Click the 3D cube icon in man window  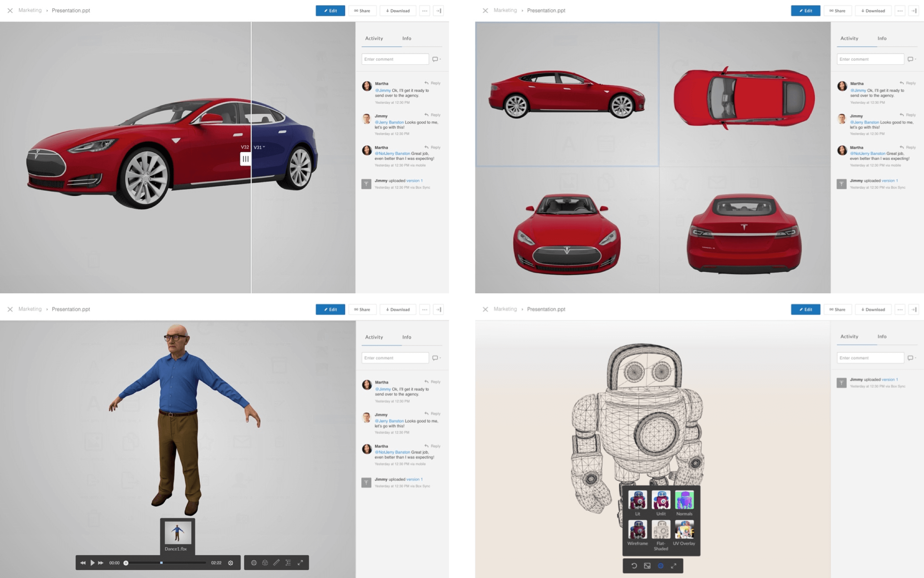point(265,563)
